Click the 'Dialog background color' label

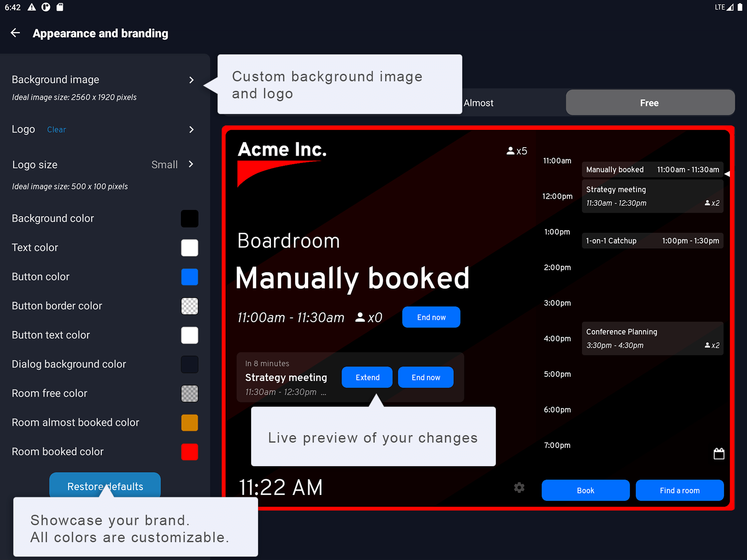69,364
